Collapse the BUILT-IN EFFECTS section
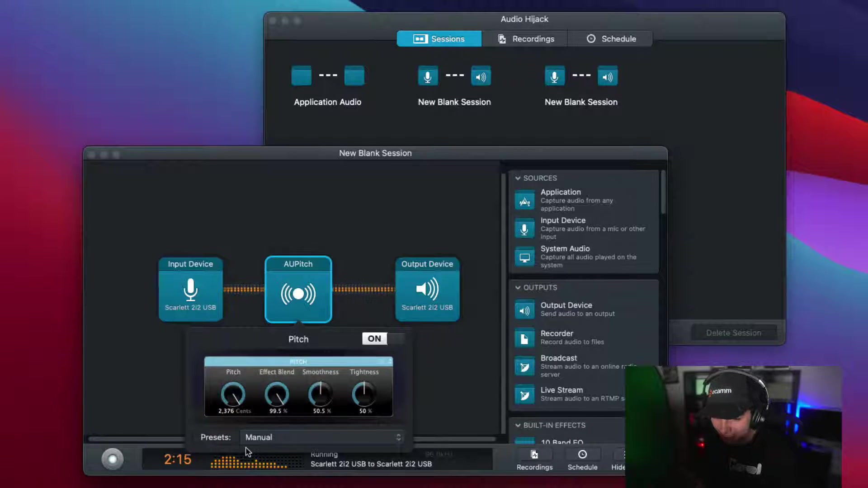The width and height of the screenshot is (868, 488). tap(518, 425)
